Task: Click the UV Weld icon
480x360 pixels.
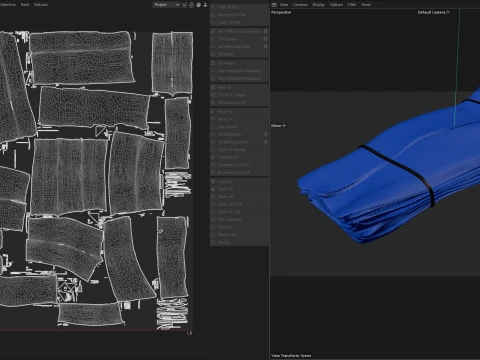Action: click(x=213, y=54)
